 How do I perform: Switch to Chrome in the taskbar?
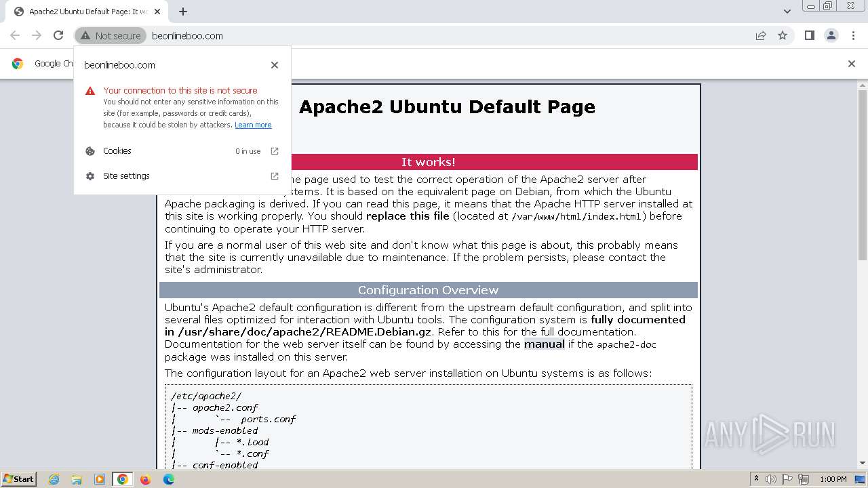pos(122,479)
